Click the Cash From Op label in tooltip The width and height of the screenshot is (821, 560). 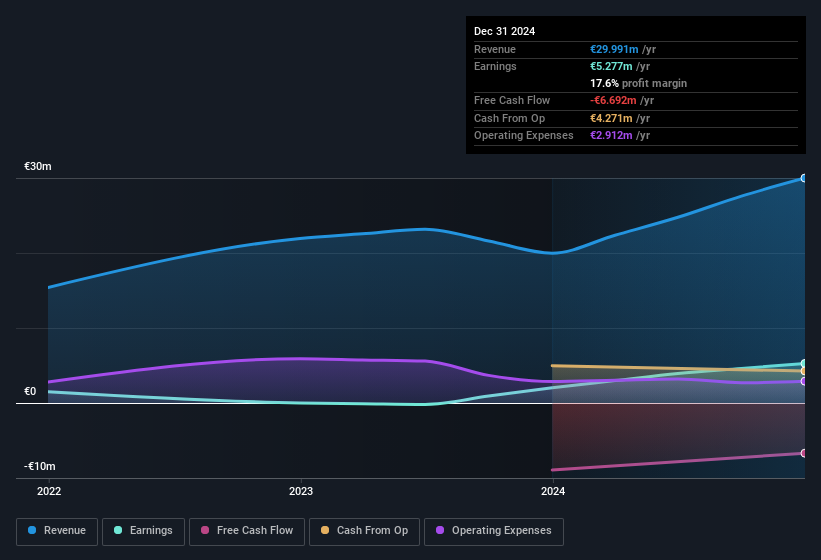509,118
